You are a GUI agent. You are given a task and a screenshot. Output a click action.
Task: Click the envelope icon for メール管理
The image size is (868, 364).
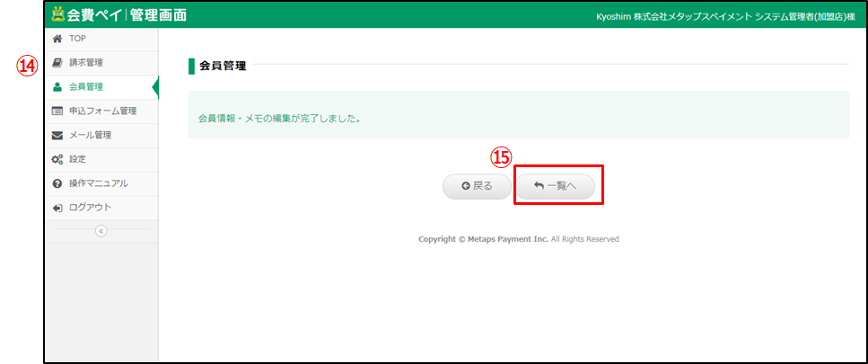(58, 136)
